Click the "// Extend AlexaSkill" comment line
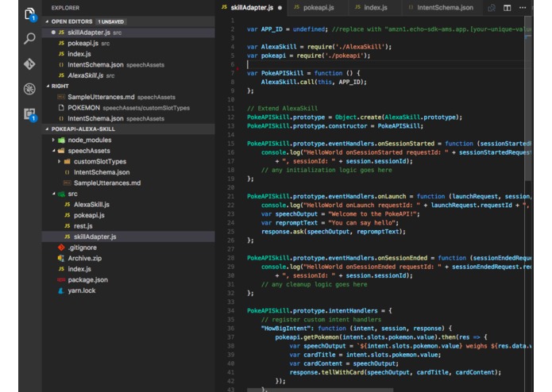 [282, 108]
